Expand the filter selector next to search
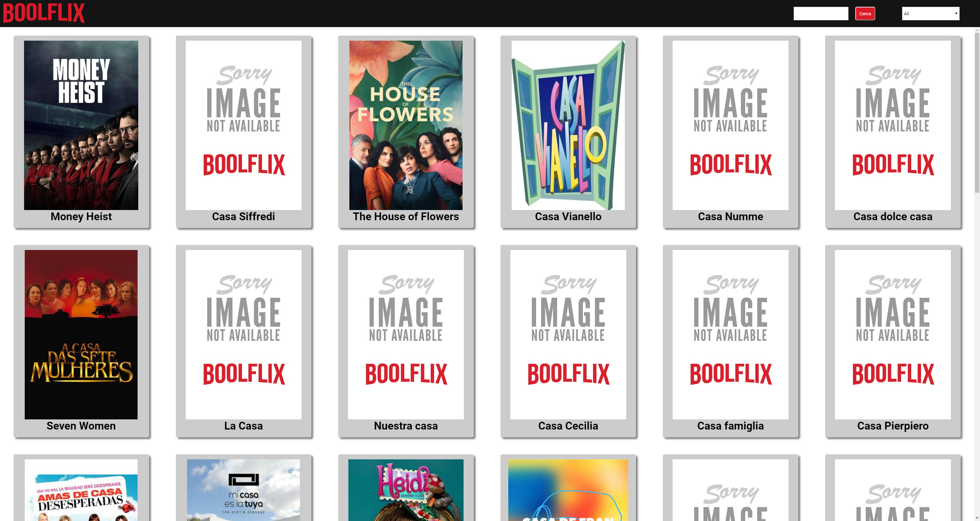 [x=931, y=14]
